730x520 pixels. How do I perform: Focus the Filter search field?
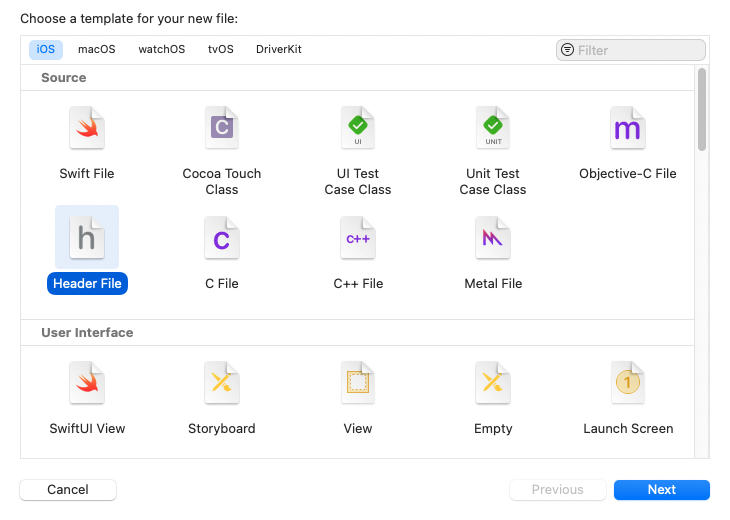[631, 50]
